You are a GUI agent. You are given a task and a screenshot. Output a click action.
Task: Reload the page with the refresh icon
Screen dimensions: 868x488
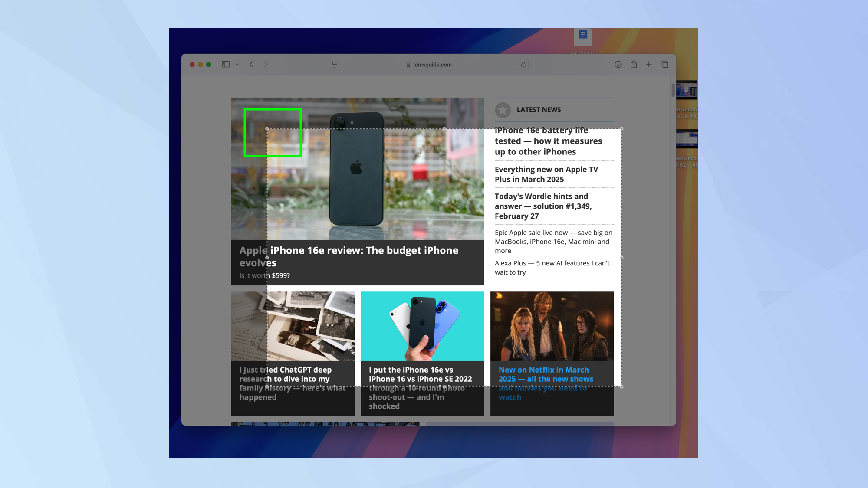pos(523,65)
